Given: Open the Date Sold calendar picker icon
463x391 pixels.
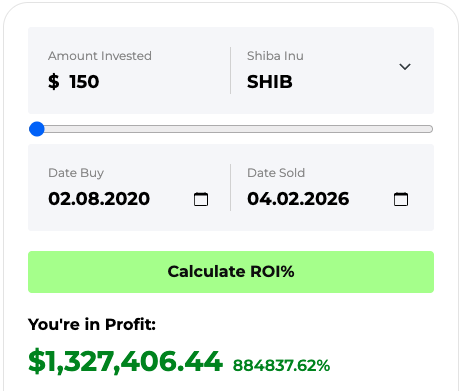Looking at the screenshot, I should (x=401, y=199).
